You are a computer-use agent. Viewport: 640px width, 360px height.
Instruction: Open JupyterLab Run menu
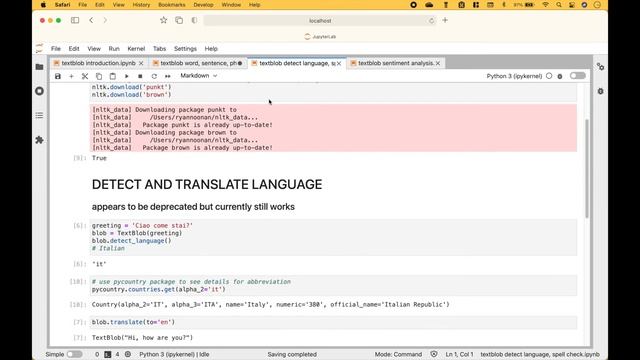(114, 49)
